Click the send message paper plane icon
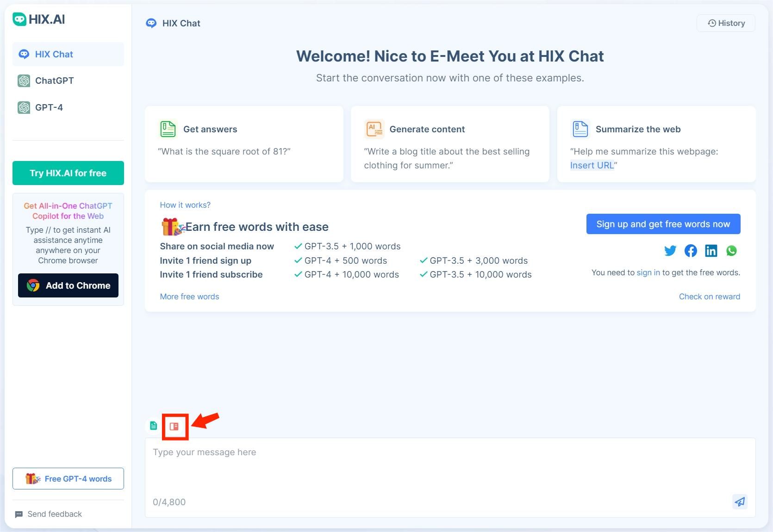 [740, 501]
